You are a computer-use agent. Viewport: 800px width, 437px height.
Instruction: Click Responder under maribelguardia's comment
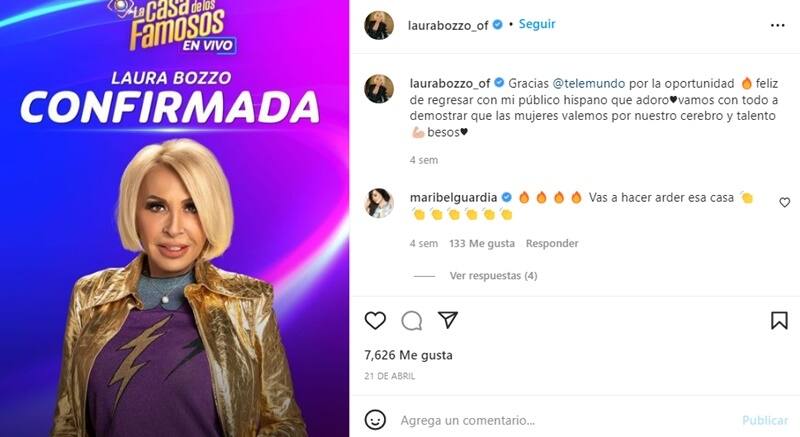(552, 244)
